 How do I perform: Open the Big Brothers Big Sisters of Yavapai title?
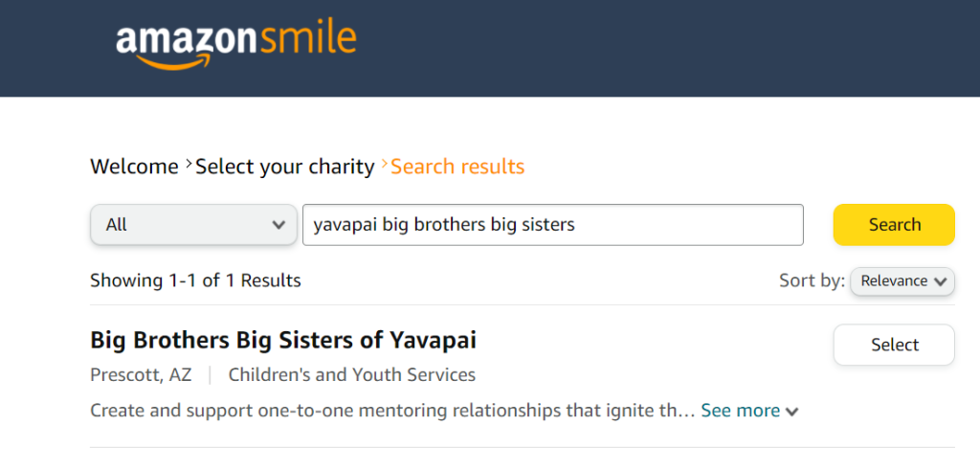(282, 340)
